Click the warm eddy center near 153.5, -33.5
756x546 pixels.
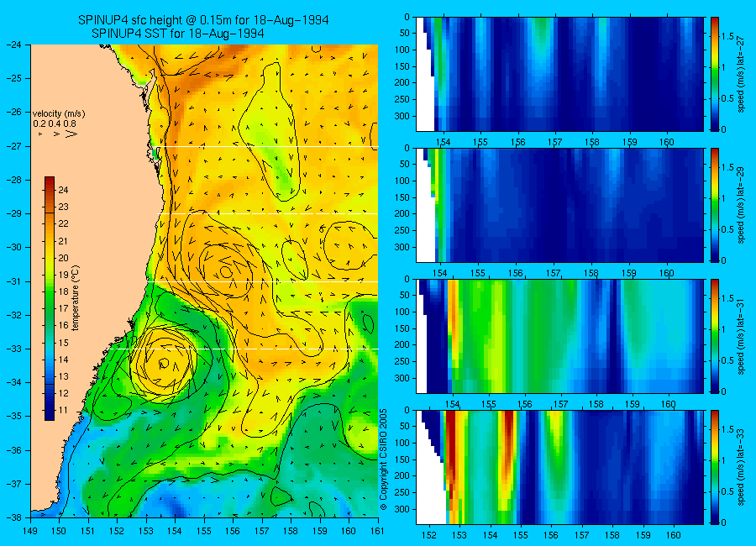164,362
